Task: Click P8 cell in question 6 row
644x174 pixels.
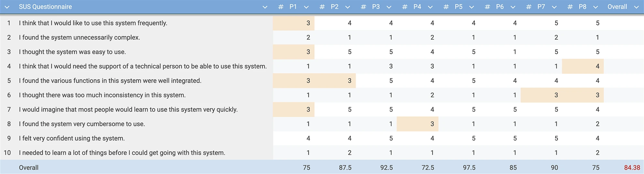Action: point(583,95)
